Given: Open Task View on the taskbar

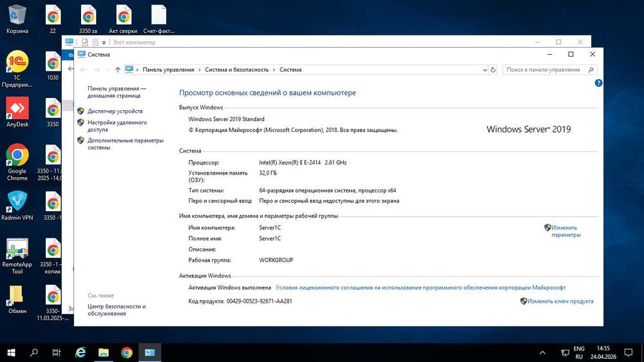Looking at the screenshot, I should click(57, 352).
